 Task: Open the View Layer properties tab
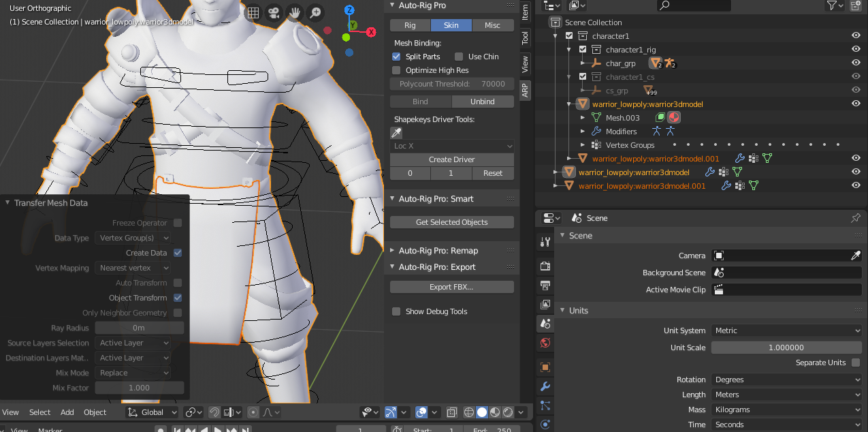click(x=545, y=304)
